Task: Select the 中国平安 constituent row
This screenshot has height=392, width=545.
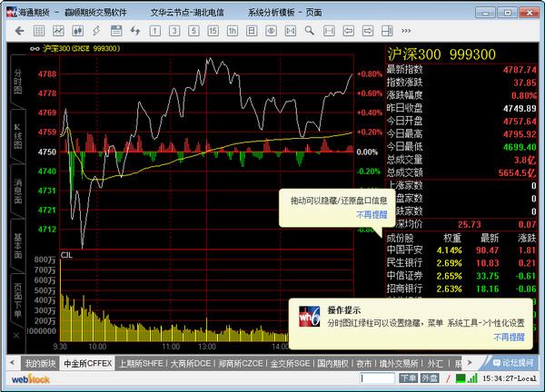Action: point(461,250)
